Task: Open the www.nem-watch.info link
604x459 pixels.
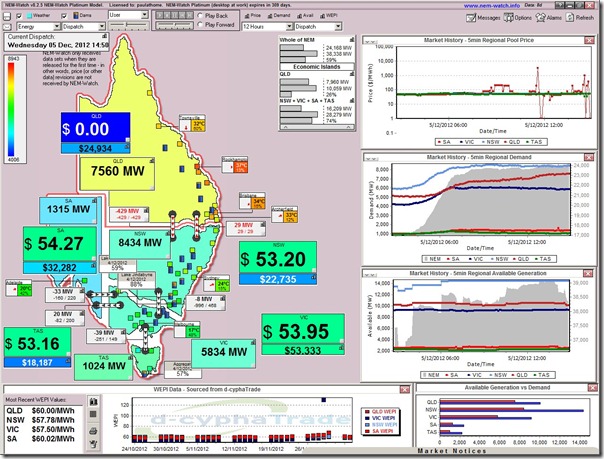Action: tap(492, 5)
